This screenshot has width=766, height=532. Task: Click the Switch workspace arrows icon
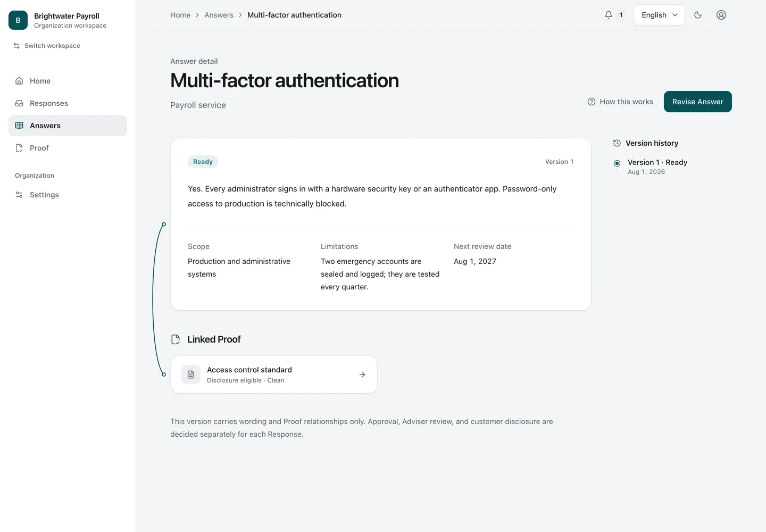pyautogui.click(x=16, y=46)
